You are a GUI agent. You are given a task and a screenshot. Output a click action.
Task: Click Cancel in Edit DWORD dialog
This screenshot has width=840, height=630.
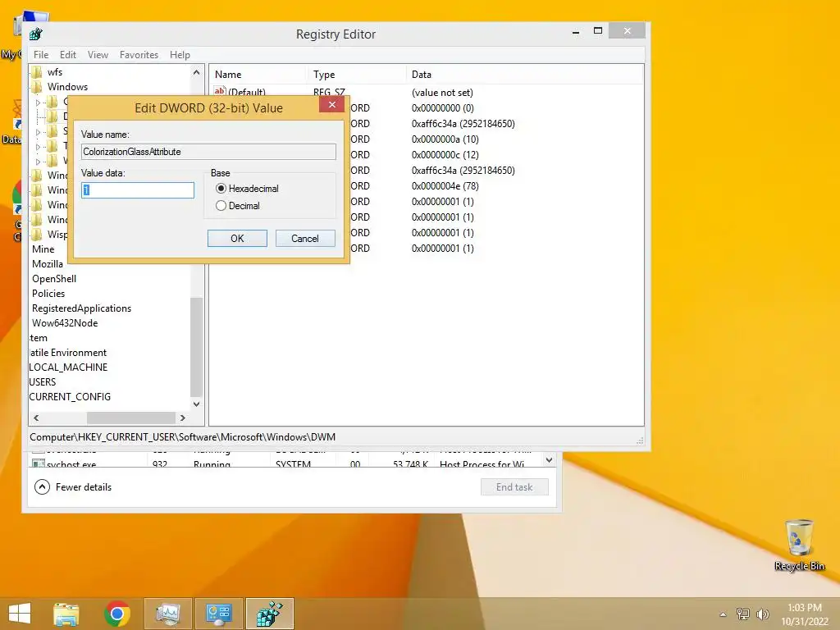point(305,239)
